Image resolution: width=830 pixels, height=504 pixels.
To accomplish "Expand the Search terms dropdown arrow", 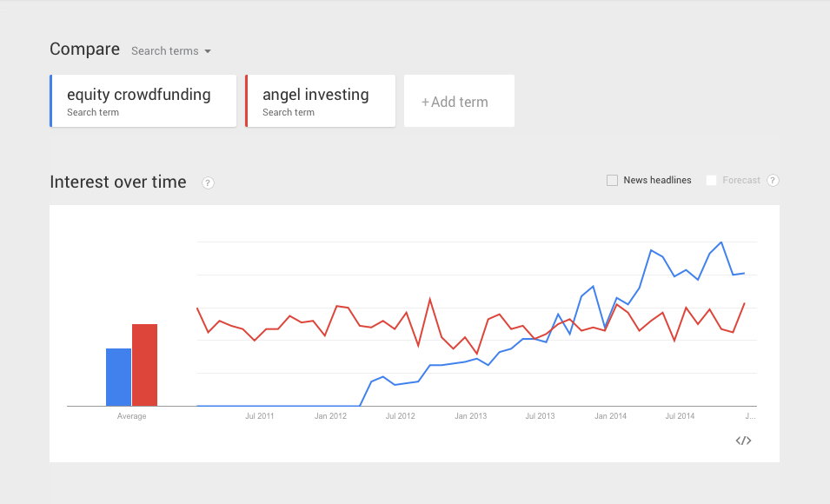I will [x=208, y=51].
